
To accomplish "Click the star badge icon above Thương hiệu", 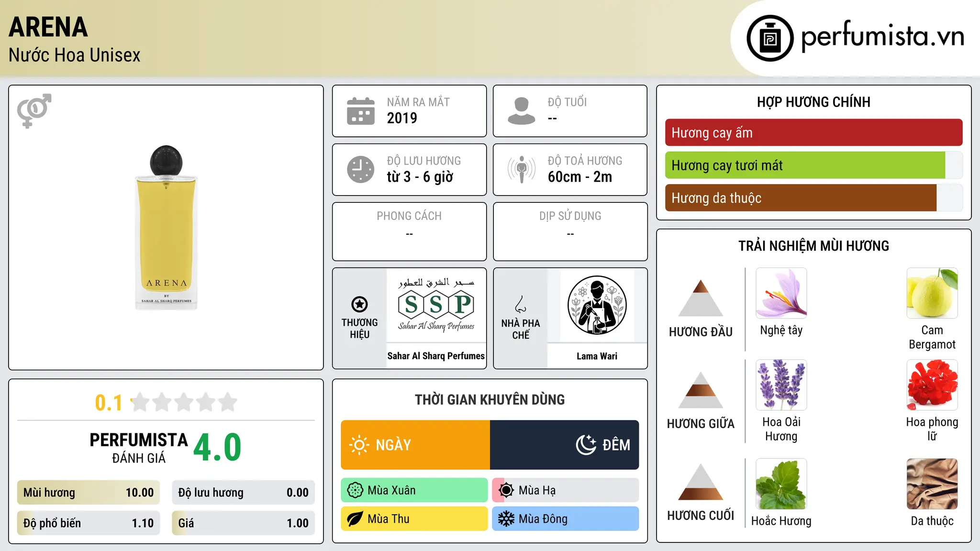I will click(359, 304).
